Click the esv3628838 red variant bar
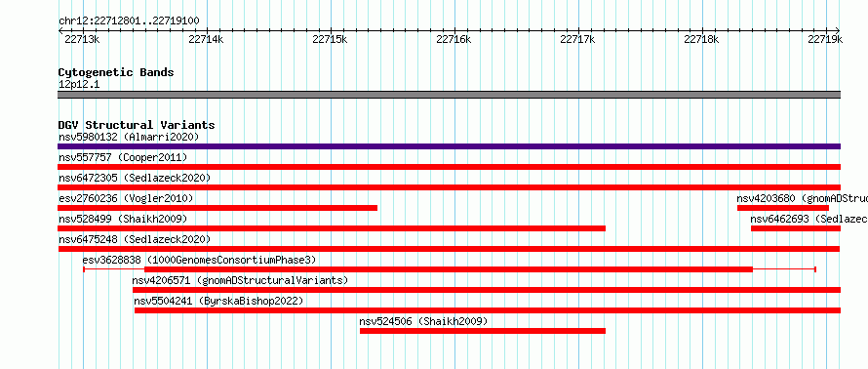Viewport: 868px width, 369px height. pos(449,269)
